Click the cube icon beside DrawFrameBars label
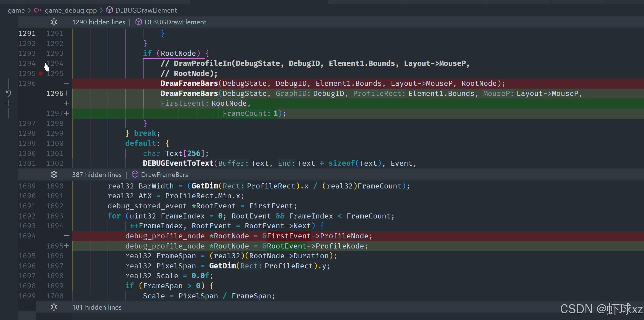Image resolution: width=644 pixels, height=320 pixels. pyautogui.click(x=135, y=174)
